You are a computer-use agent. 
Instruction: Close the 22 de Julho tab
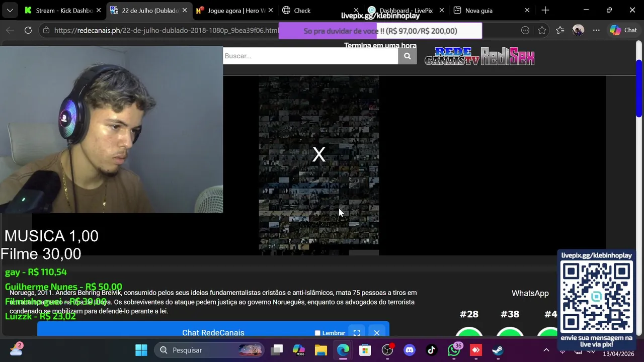point(185,10)
